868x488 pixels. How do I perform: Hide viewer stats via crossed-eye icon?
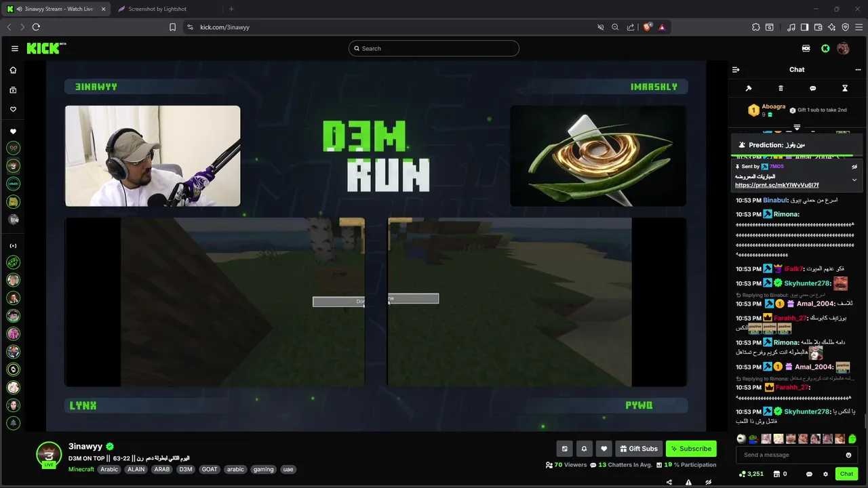click(708, 483)
